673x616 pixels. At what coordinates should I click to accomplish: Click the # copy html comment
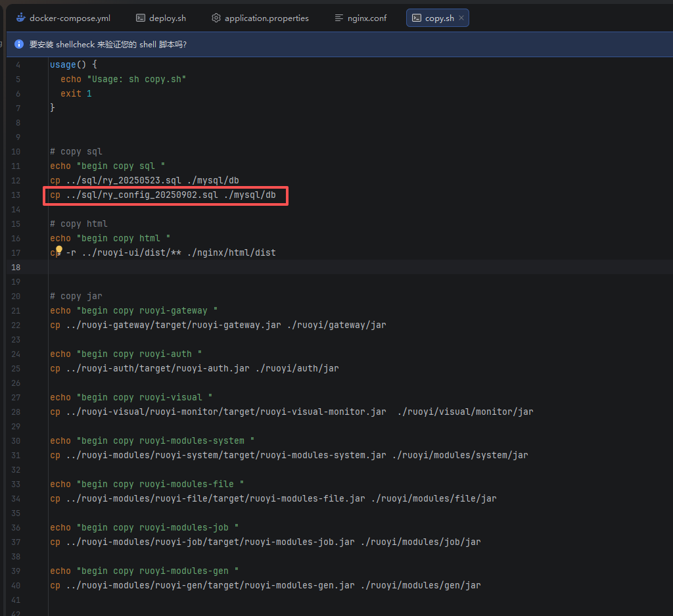79,224
